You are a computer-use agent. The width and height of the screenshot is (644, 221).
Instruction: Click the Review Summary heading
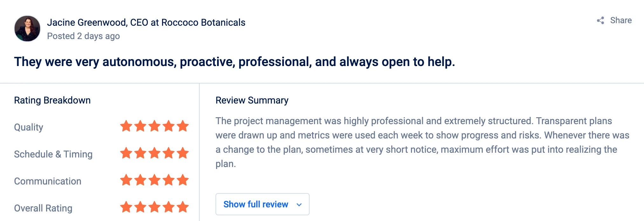point(252,100)
